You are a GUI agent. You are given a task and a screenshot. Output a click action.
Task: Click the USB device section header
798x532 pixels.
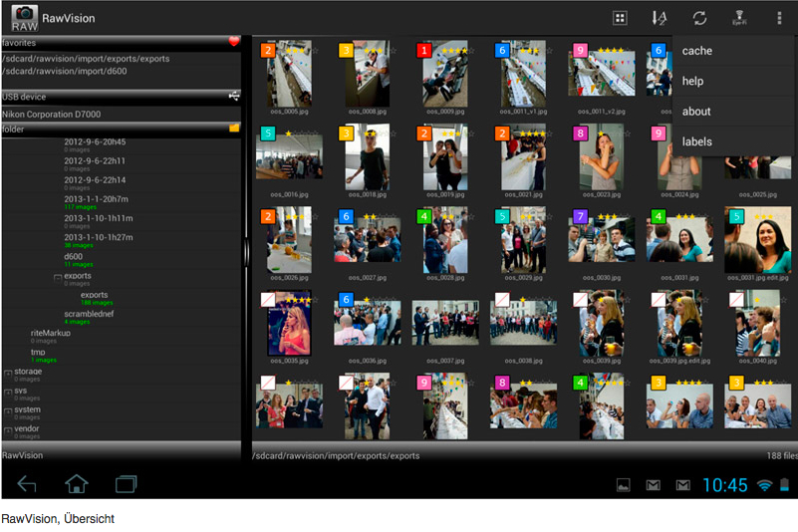click(122, 97)
